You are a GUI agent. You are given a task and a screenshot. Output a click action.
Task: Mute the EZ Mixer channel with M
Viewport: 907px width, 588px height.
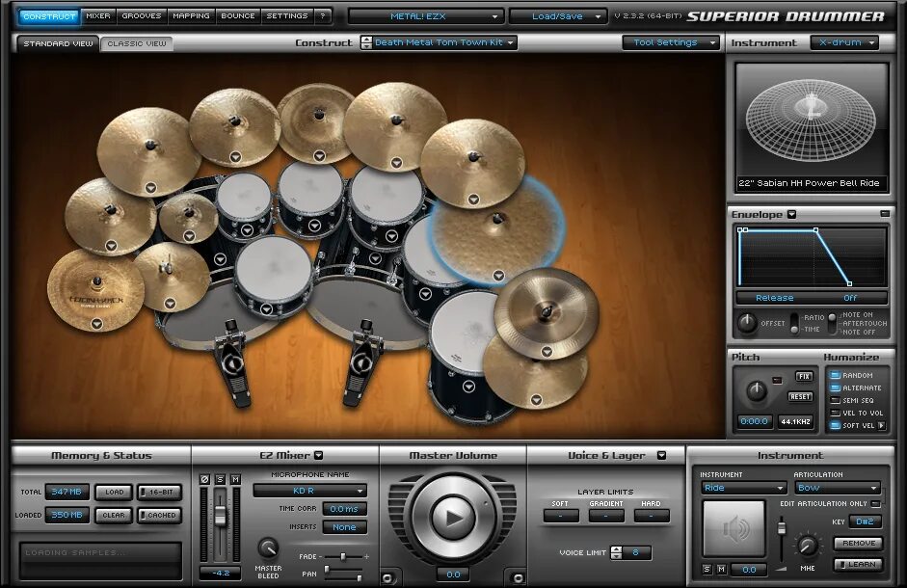(235, 479)
